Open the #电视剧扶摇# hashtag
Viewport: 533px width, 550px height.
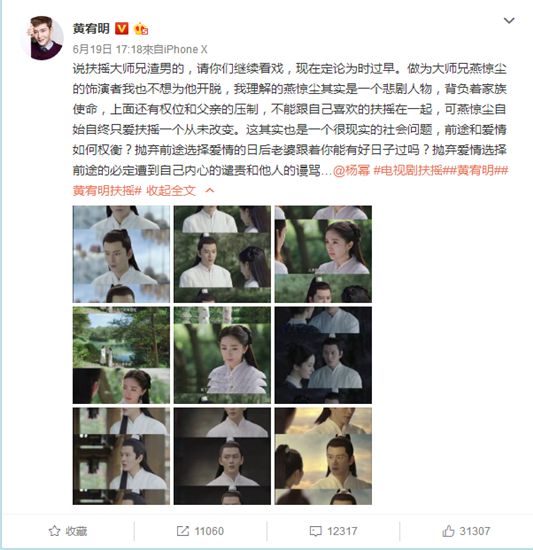click(412, 170)
